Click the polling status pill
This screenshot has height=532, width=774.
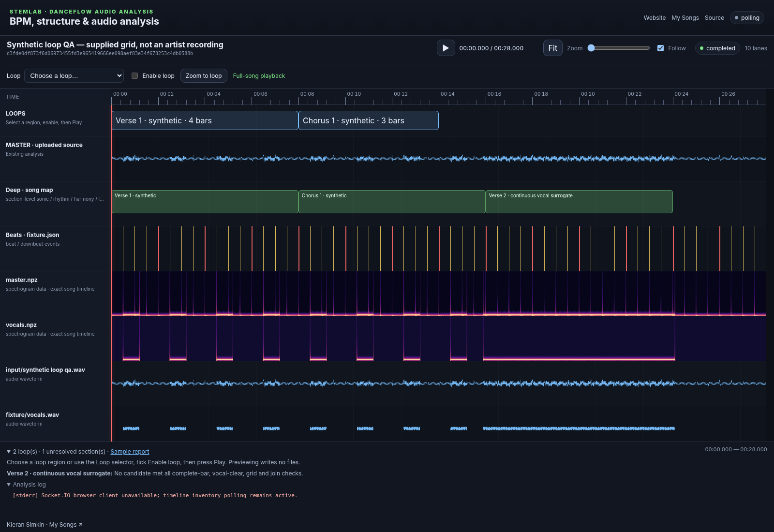pos(747,18)
